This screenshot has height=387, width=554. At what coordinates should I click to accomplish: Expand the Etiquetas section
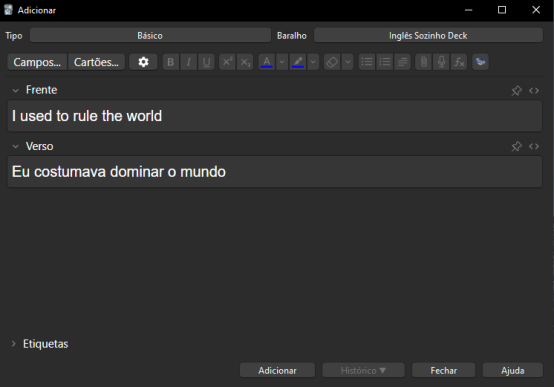13,344
